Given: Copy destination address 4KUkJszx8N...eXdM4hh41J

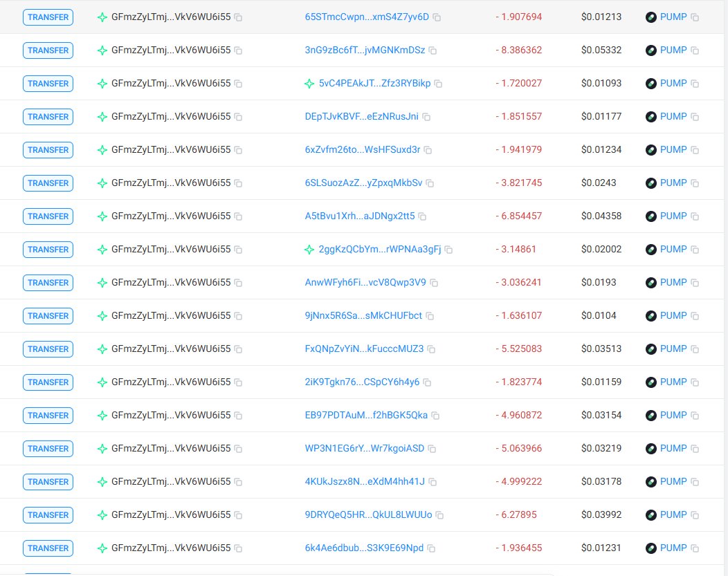Looking at the screenshot, I should click(x=433, y=483).
